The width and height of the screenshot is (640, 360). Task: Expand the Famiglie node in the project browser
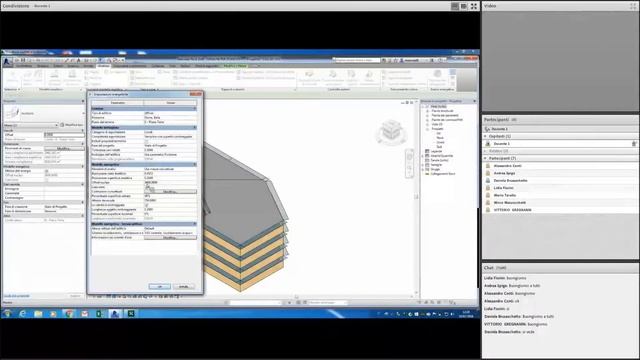[423, 164]
